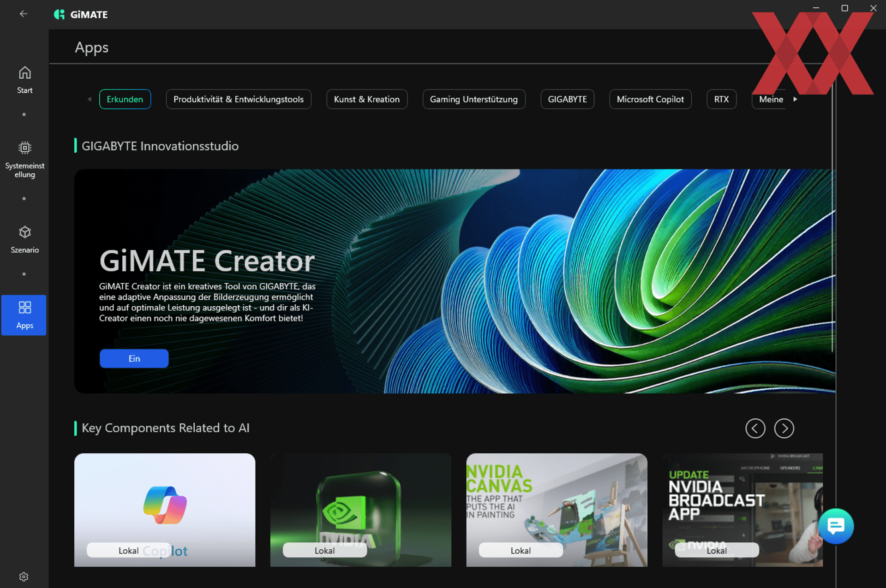This screenshot has height=588, width=886.
Task: Click the Apps page title
Action: 91,48
